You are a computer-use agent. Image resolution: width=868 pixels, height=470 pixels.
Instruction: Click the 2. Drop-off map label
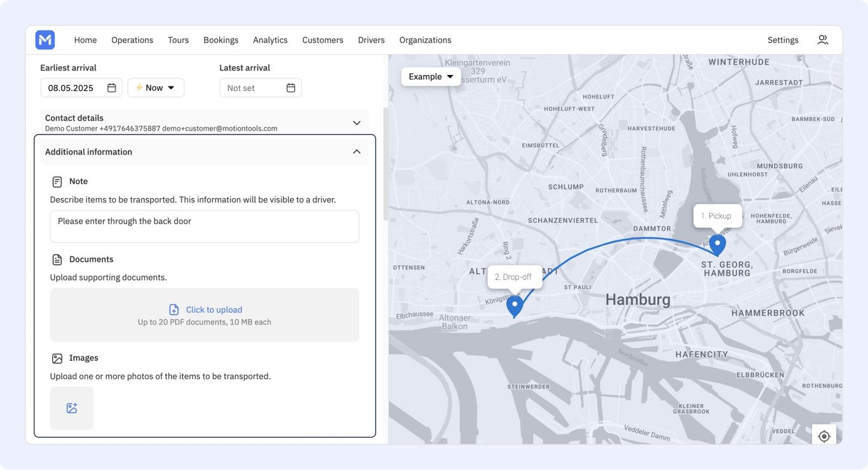pos(515,277)
